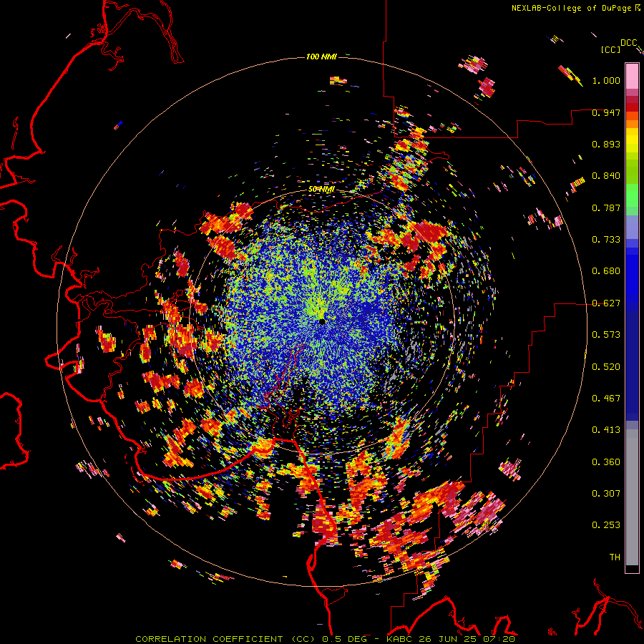The width and height of the screenshot is (644, 644).
Task: Click the 0.787 scale value
Action: click(606, 208)
